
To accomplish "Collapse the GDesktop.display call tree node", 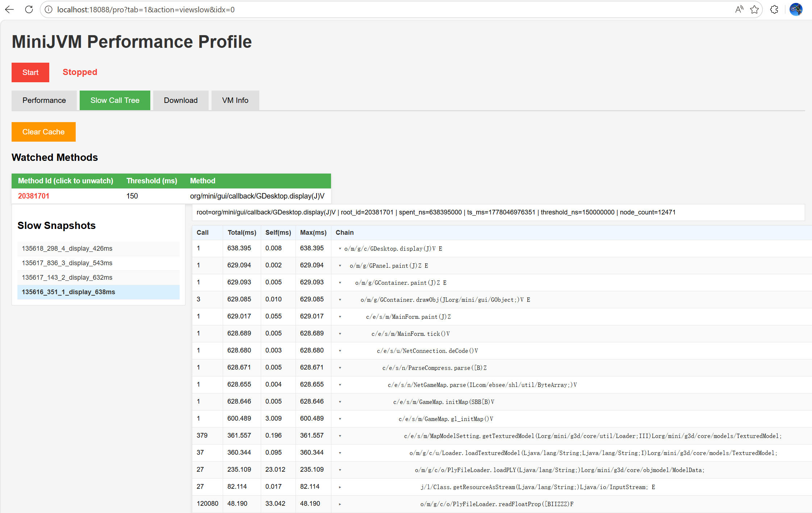I will click(340, 249).
